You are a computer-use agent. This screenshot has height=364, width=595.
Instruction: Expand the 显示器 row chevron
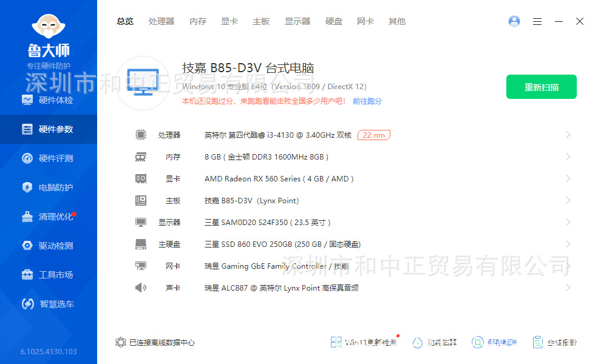[568, 222]
